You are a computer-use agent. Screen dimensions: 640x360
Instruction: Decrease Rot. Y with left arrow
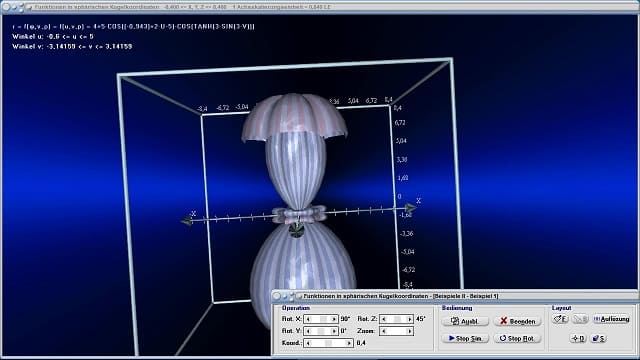pos(308,331)
